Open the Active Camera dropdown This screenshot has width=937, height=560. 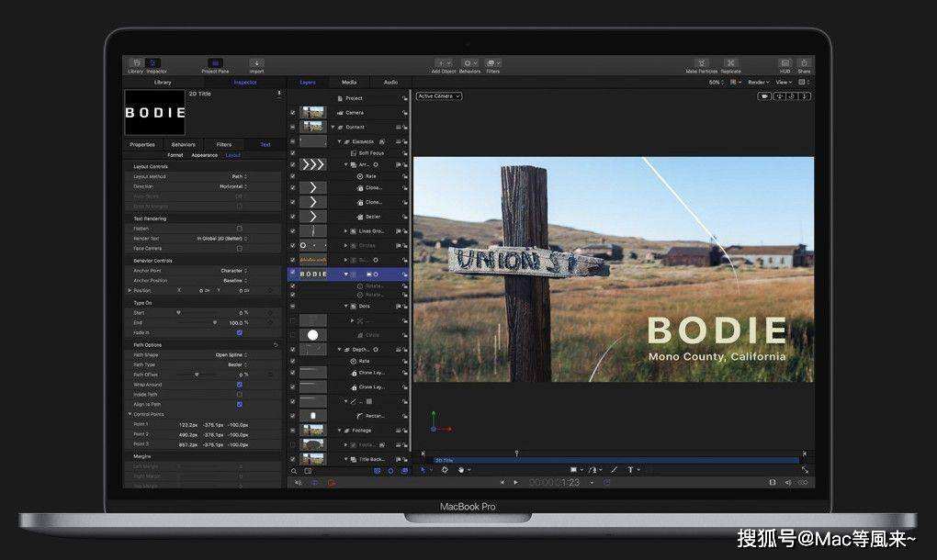point(439,96)
